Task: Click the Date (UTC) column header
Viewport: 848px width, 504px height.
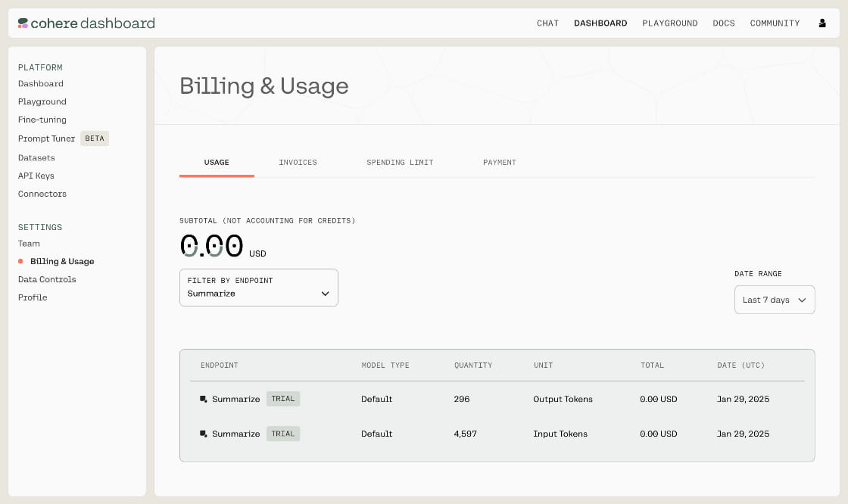Action: pos(741,365)
